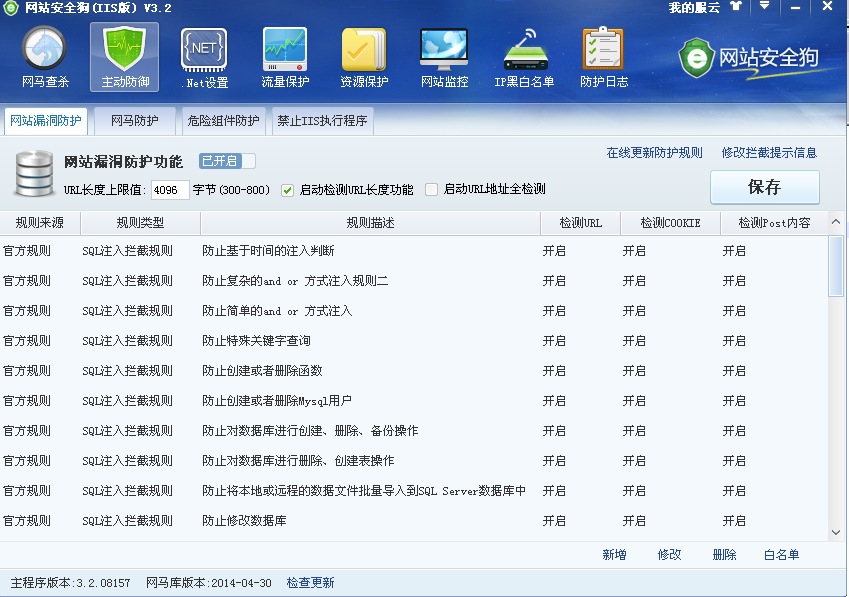Click 在线更新防护规则 link

655,153
